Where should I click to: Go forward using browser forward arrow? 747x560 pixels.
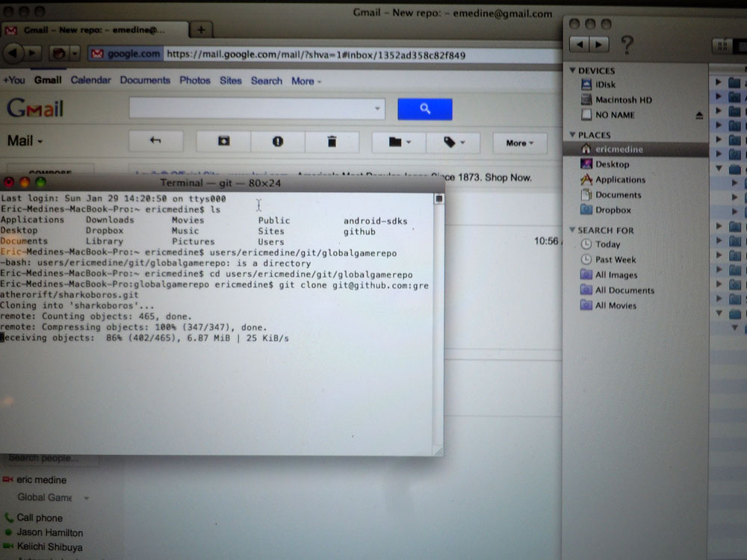point(32,53)
